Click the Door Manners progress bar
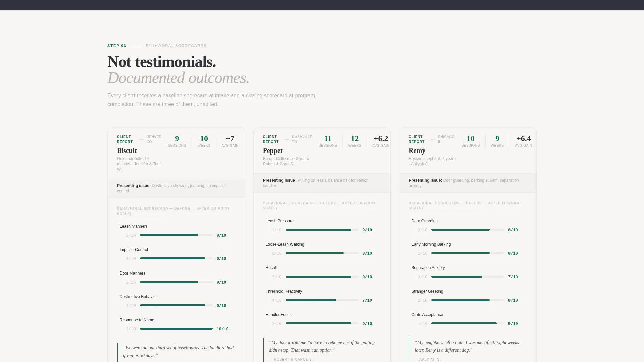The height and width of the screenshot is (362, 644). click(x=176, y=282)
